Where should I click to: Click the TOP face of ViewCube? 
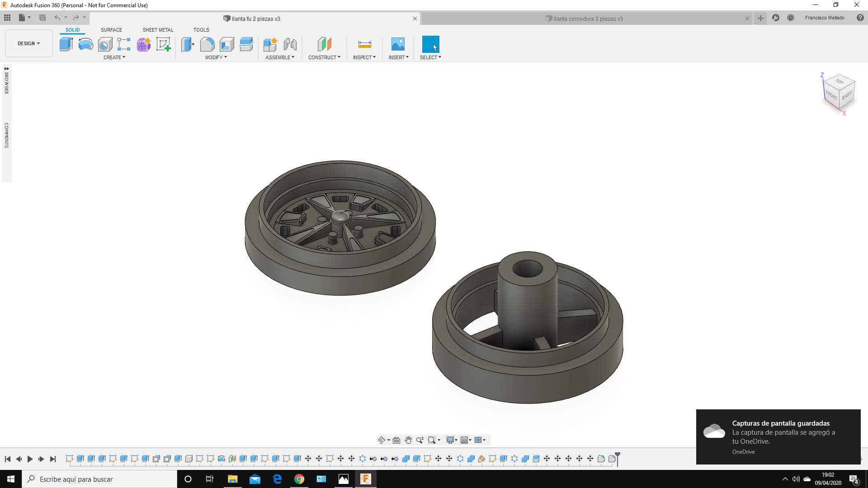[x=840, y=82]
